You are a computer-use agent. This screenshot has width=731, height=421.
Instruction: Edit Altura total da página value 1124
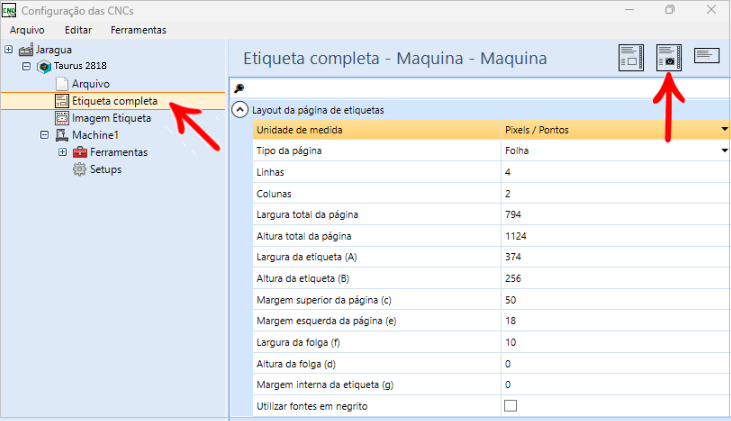pos(615,236)
